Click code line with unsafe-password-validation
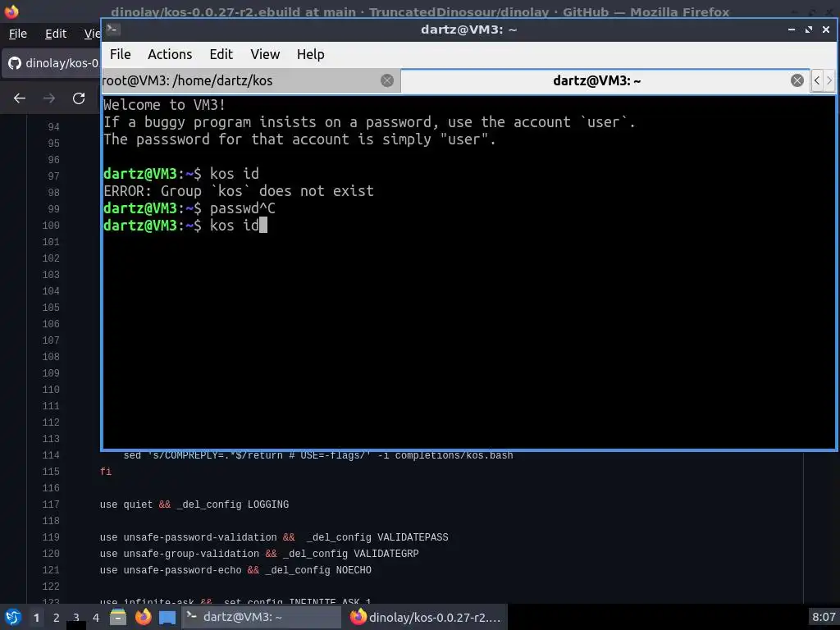840x630 pixels. pos(274,536)
